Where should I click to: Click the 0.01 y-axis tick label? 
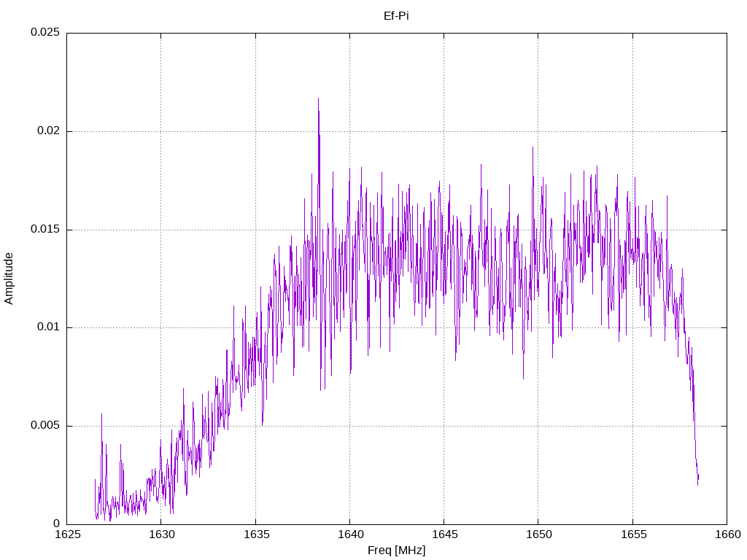coord(49,327)
